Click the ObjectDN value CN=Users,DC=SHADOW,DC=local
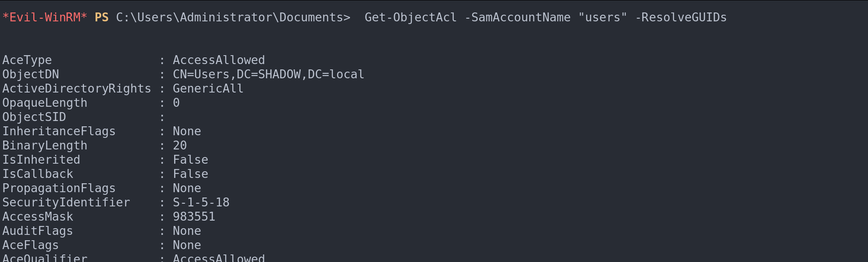This screenshot has width=868, height=262. coord(268,74)
